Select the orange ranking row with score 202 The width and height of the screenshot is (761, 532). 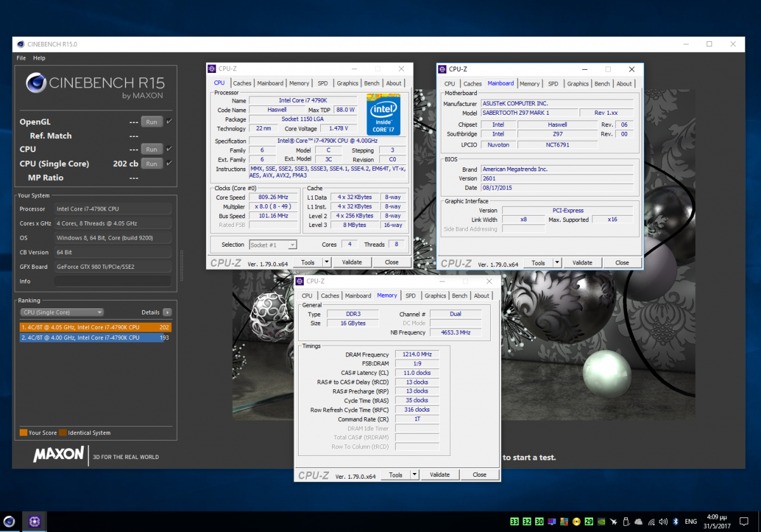(95, 327)
